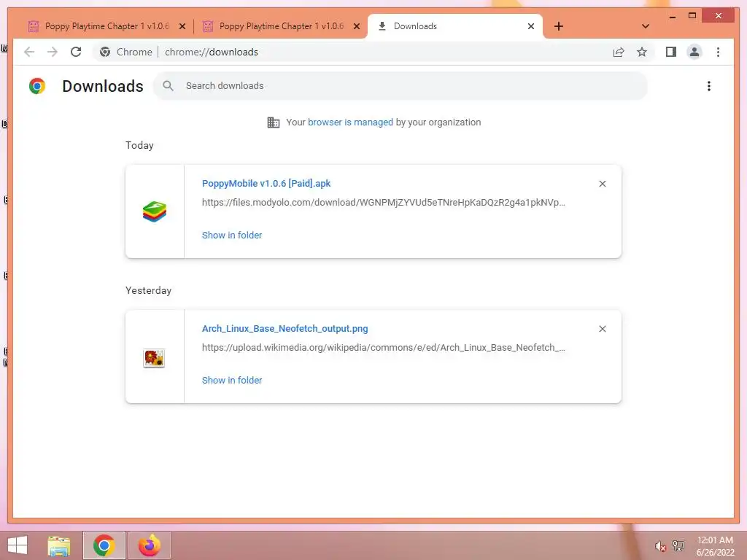Maximize the Chrome window
The image size is (747, 560).
(692, 16)
